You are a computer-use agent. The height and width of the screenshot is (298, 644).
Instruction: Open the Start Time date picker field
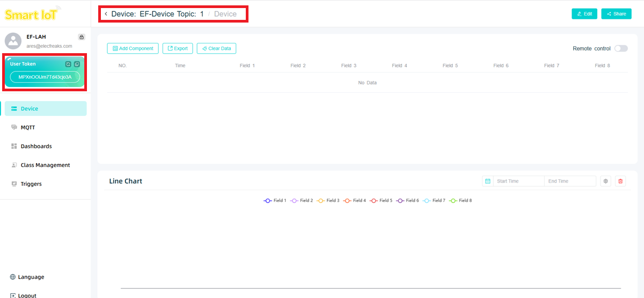[x=518, y=181]
